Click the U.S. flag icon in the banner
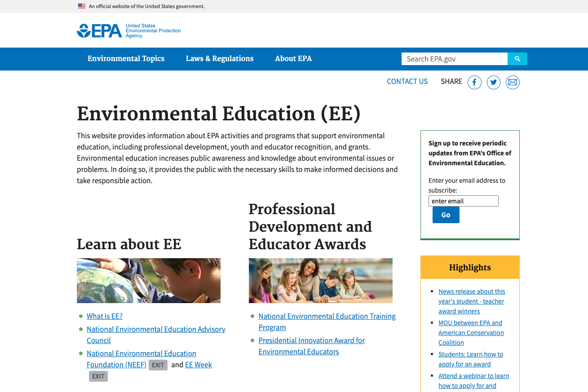 tap(81, 6)
